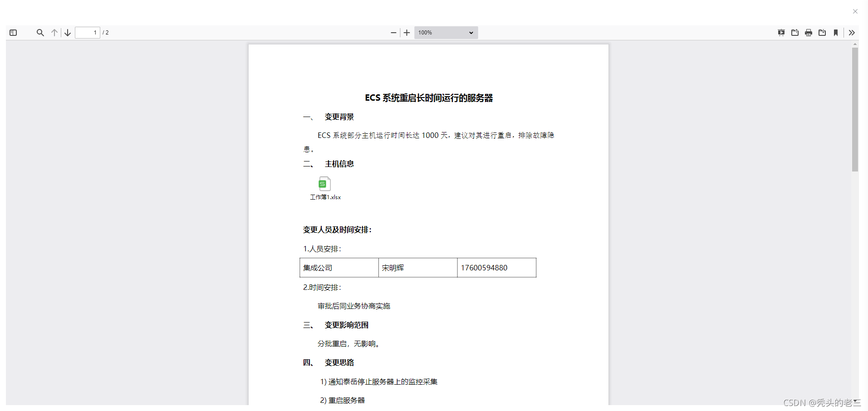The height and width of the screenshot is (411, 868).
Task: Click the heading 变更人员及时间安排:
Action: click(338, 230)
